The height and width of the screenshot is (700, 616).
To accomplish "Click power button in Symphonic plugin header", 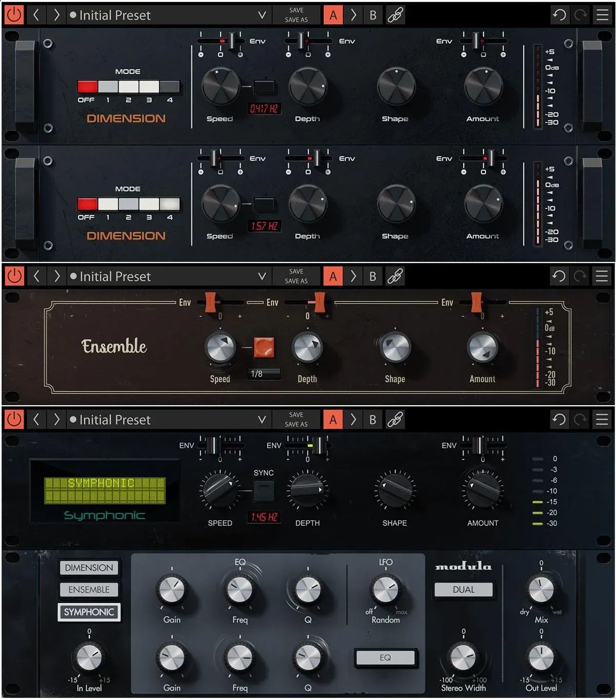I will coord(14,420).
